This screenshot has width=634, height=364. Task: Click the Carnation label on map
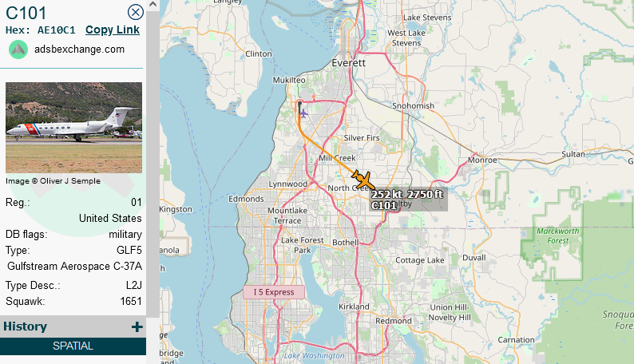[x=517, y=340]
